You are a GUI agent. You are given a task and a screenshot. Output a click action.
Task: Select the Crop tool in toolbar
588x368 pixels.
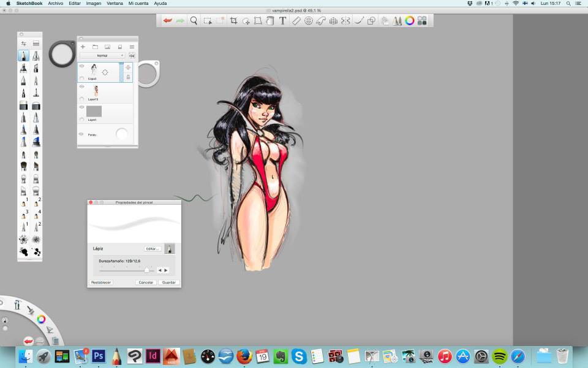233,21
